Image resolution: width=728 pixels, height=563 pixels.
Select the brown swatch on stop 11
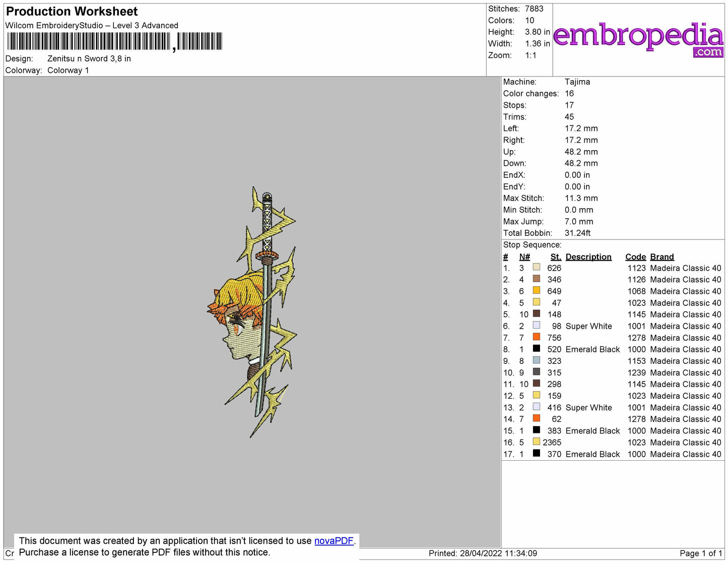[x=537, y=383]
